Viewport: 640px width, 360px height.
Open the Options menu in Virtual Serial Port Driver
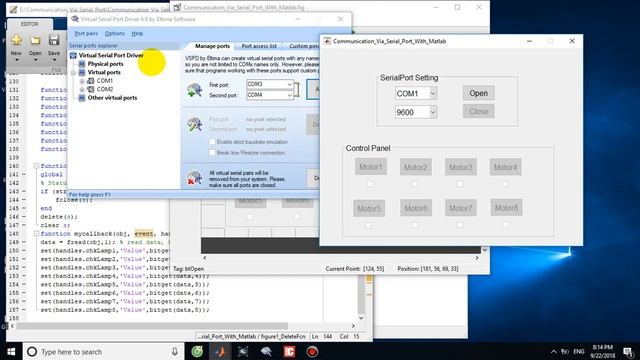coord(115,33)
